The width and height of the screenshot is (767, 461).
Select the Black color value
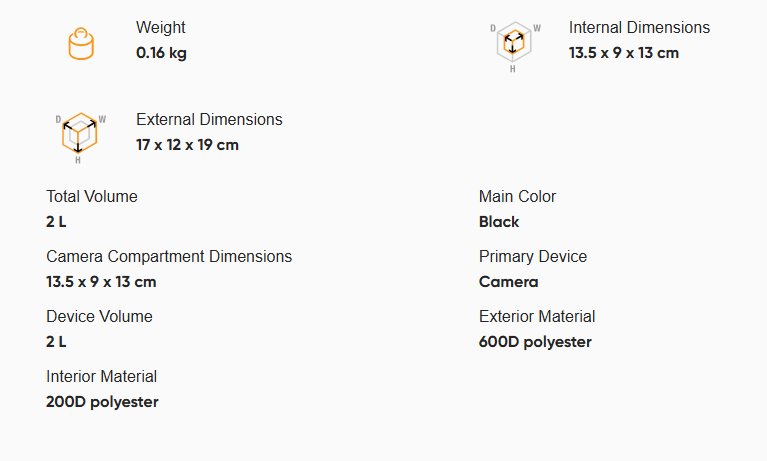[x=499, y=222]
